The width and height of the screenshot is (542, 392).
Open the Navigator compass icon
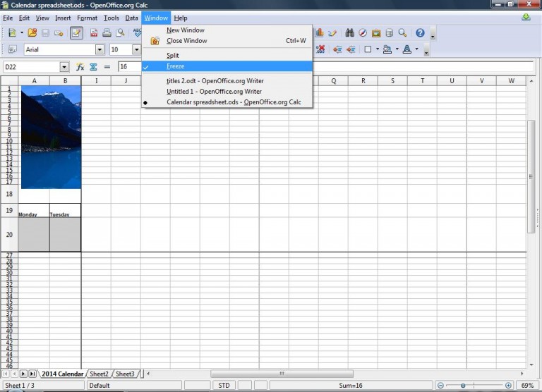pos(363,33)
